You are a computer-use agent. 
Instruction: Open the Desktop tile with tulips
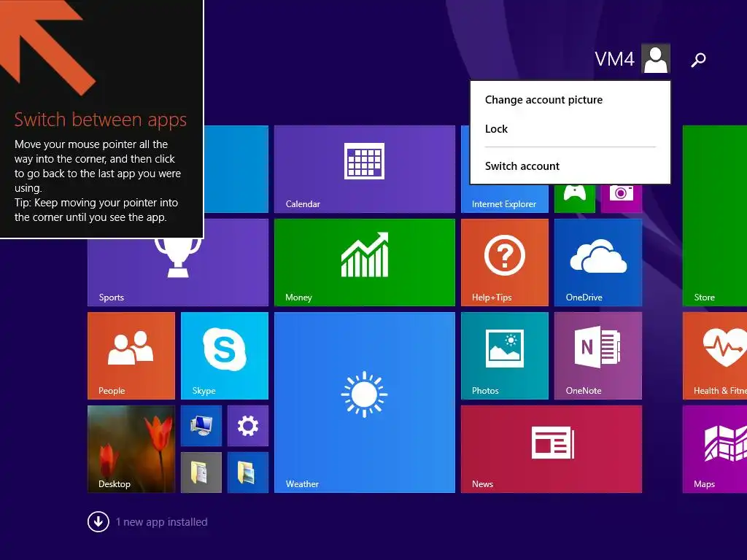click(131, 449)
